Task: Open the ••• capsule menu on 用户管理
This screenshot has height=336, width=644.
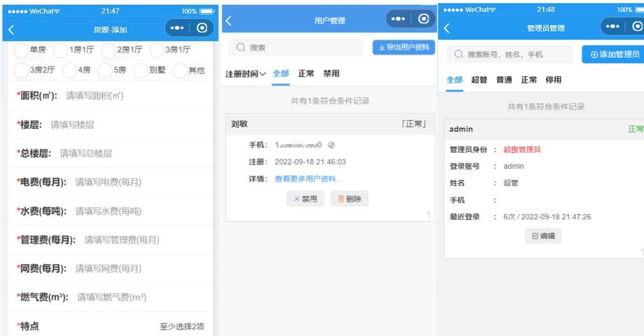Action: [x=398, y=18]
